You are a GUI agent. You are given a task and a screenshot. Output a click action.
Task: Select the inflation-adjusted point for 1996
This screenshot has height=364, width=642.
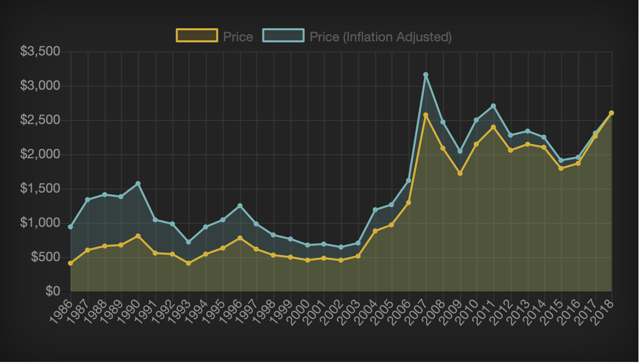pyautogui.click(x=240, y=206)
